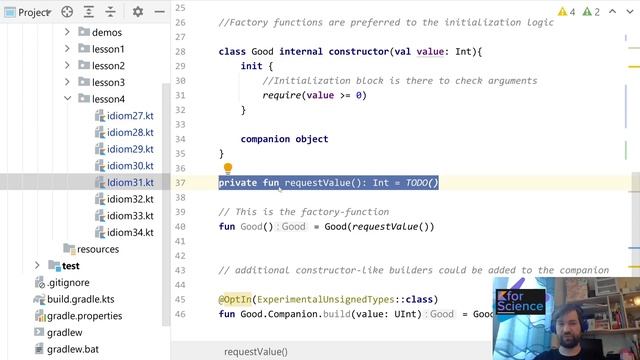This screenshot has height=360, width=640.
Task: Click the project tree vertical scrollbar
Action: [x=166, y=204]
